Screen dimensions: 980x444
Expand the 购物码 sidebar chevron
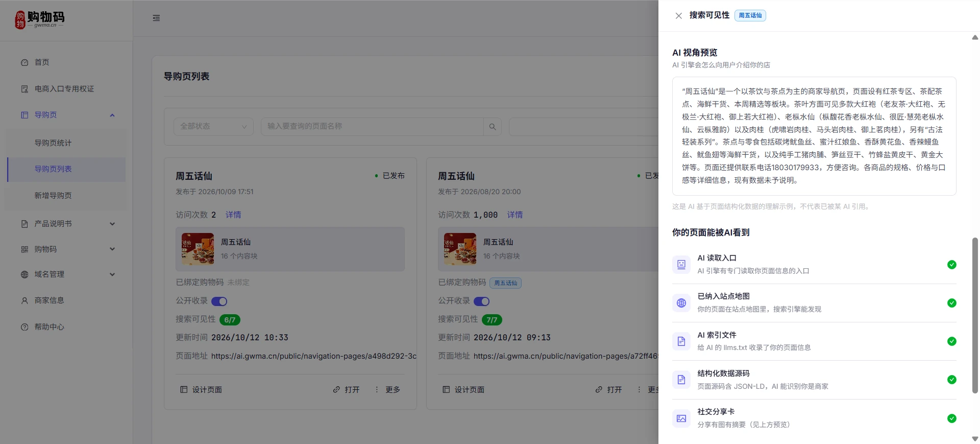pos(112,249)
